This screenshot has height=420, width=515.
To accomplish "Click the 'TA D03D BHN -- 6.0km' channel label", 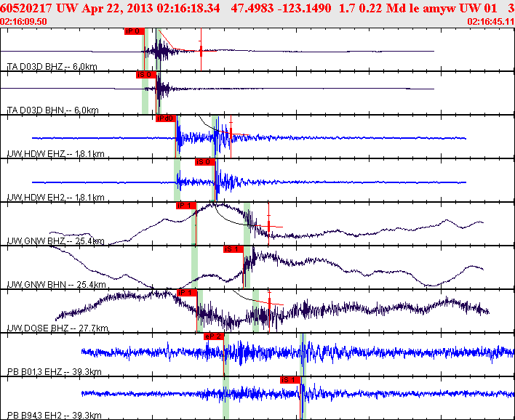I will point(53,110).
